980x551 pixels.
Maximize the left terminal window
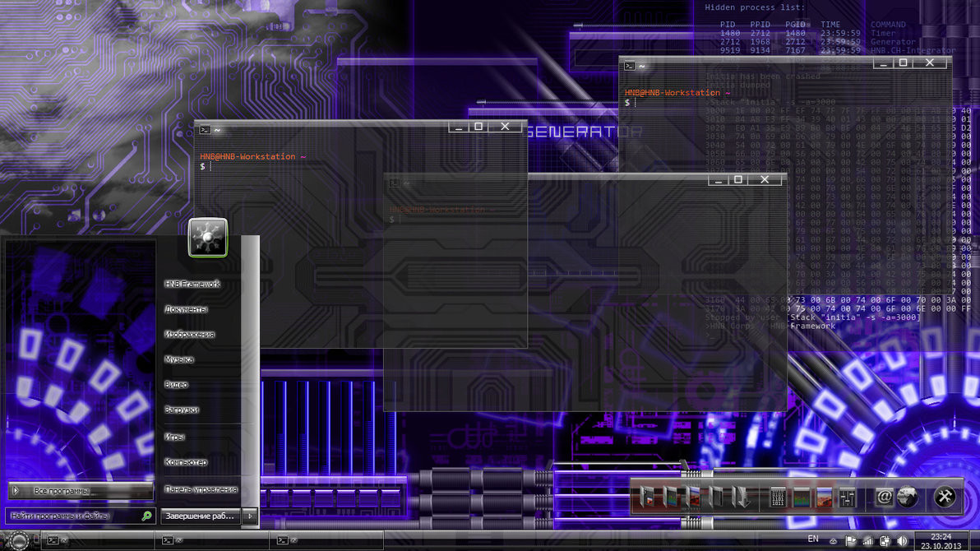478,127
